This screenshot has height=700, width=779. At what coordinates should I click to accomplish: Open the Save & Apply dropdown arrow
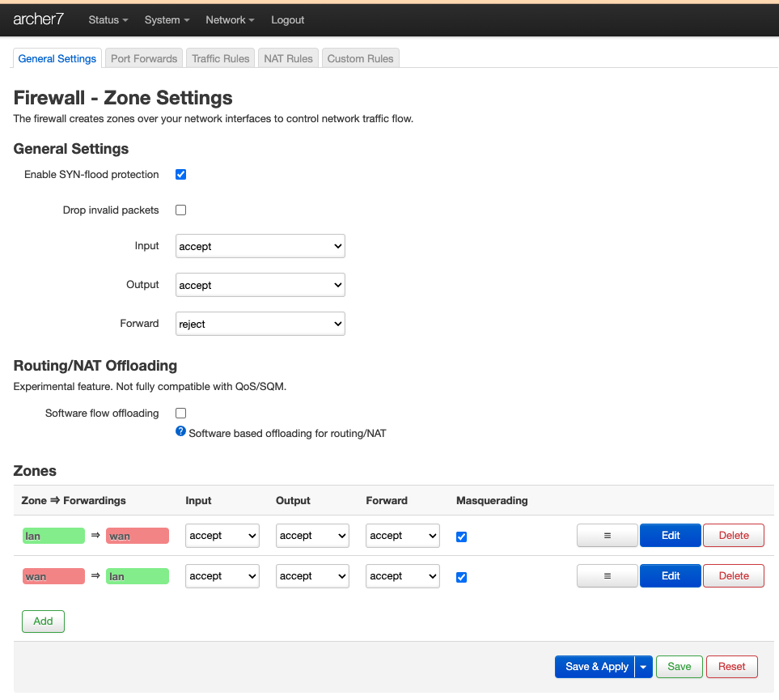[643, 667]
